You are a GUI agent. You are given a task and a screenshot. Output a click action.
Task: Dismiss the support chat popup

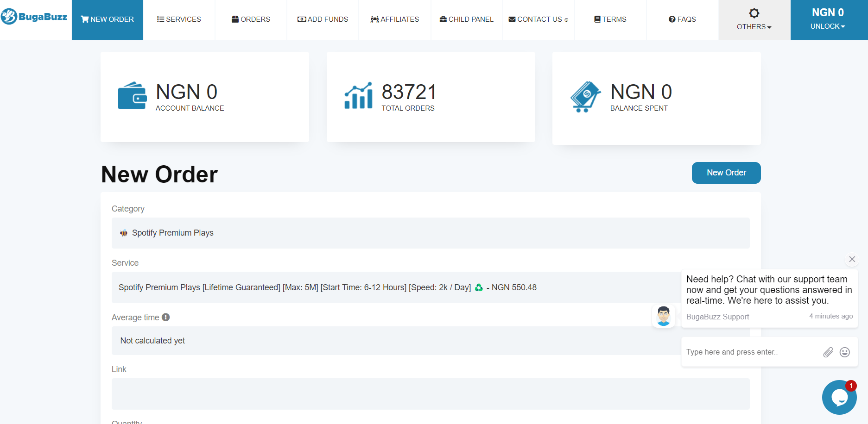click(852, 259)
